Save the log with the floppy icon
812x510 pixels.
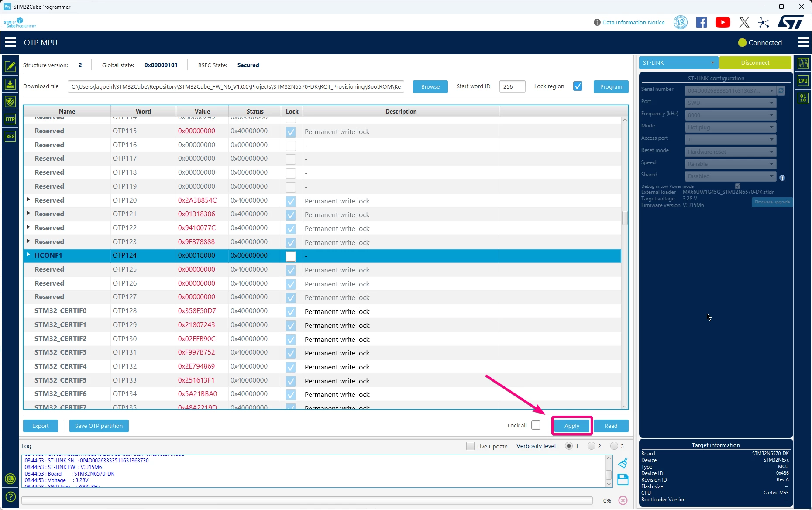tap(623, 479)
